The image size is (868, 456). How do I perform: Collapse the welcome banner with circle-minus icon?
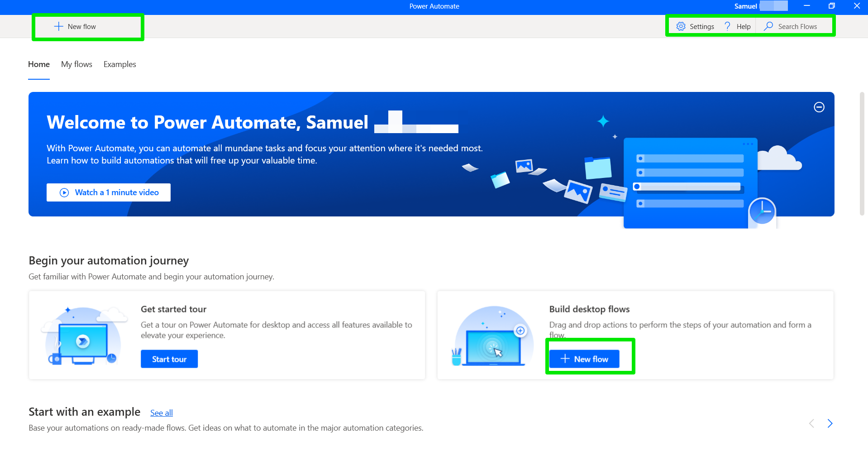[x=819, y=107]
